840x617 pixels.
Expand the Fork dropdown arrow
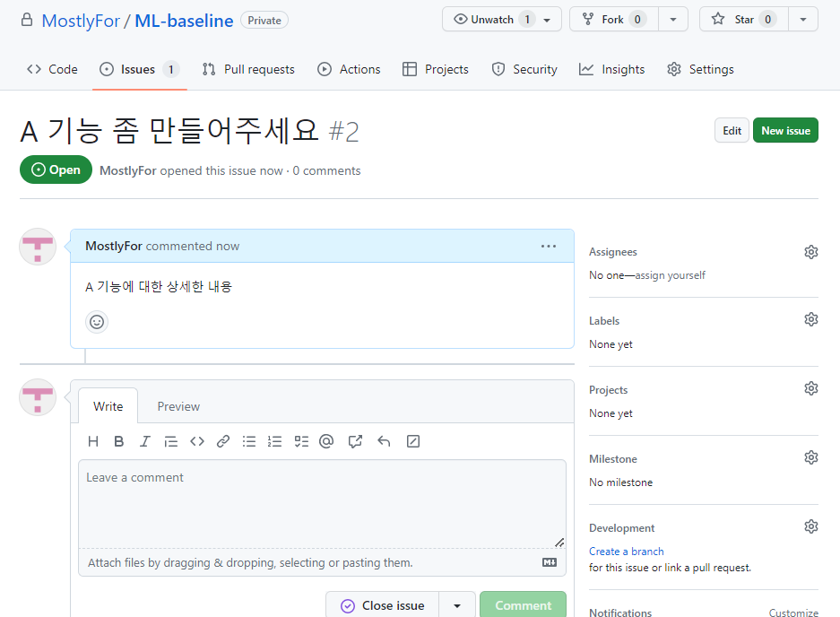point(673,20)
